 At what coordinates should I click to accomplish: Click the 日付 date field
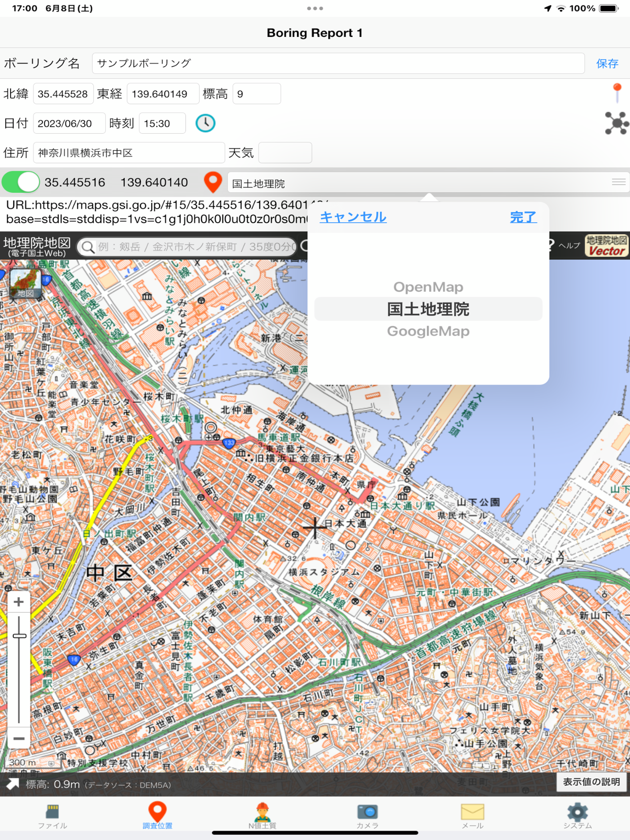click(69, 123)
